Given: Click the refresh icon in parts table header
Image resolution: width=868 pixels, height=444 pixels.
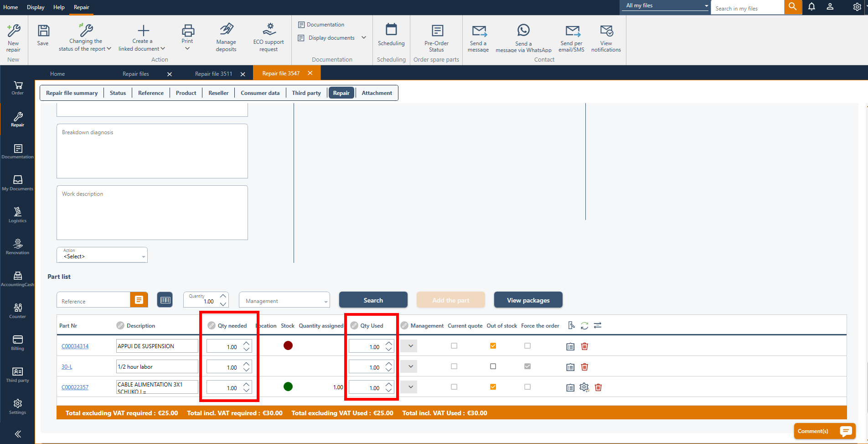Looking at the screenshot, I should [584, 325].
